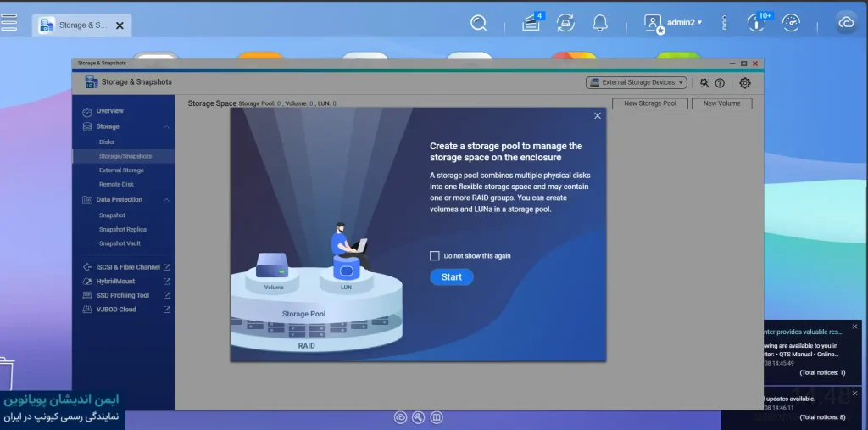Screen dimensions: 868x430
Task: Click the Start button in the dialog
Action: click(x=452, y=277)
